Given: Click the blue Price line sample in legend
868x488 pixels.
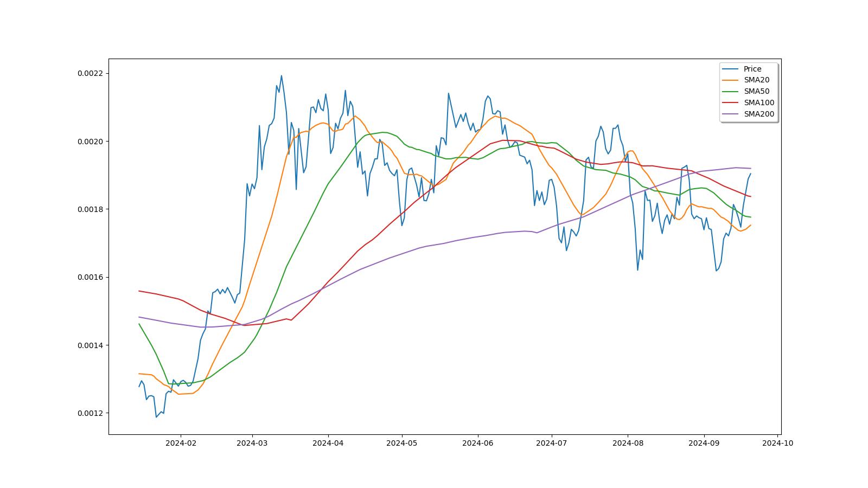Looking at the screenshot, I should tap(731, 69).
